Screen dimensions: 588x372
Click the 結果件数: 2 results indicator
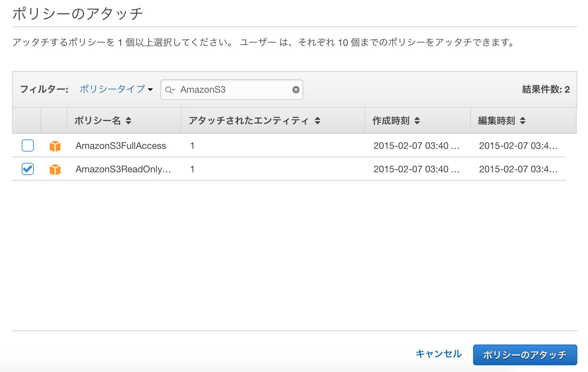pyautogui.click(x=545, y=89)
